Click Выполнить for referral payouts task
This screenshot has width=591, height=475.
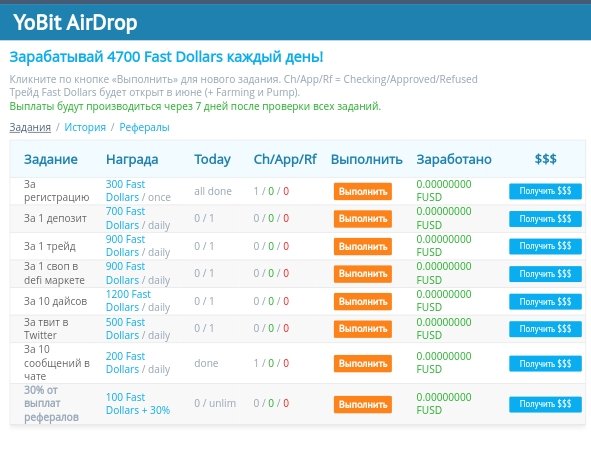pyautogui.click(x=363, y=405)
